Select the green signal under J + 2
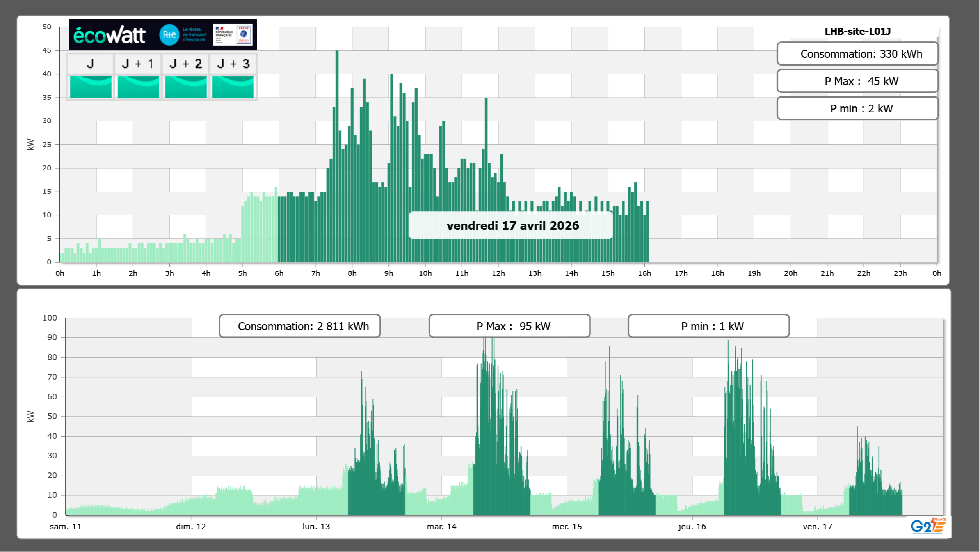 tap(186, 87)
